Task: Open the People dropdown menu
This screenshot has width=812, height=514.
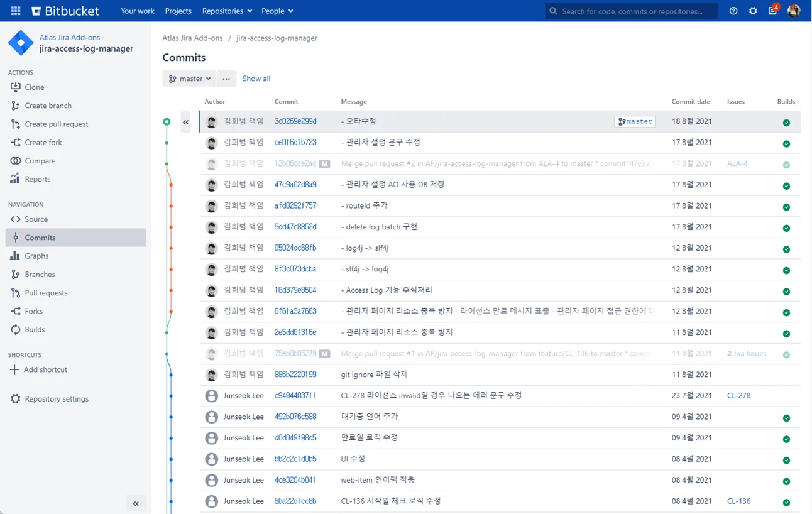Action: (277, 11)
